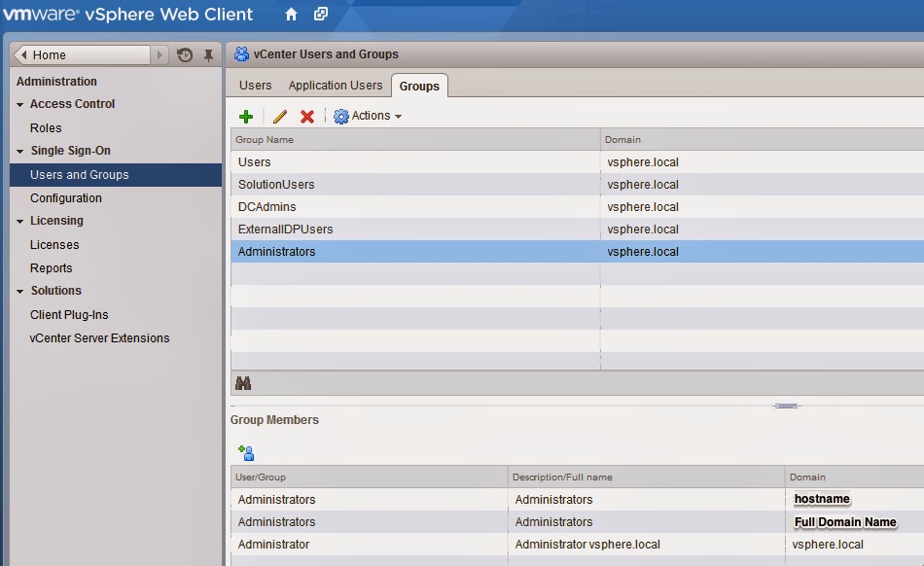Switch to the Application Users tab
924x566 pixels.
(336, 86)
